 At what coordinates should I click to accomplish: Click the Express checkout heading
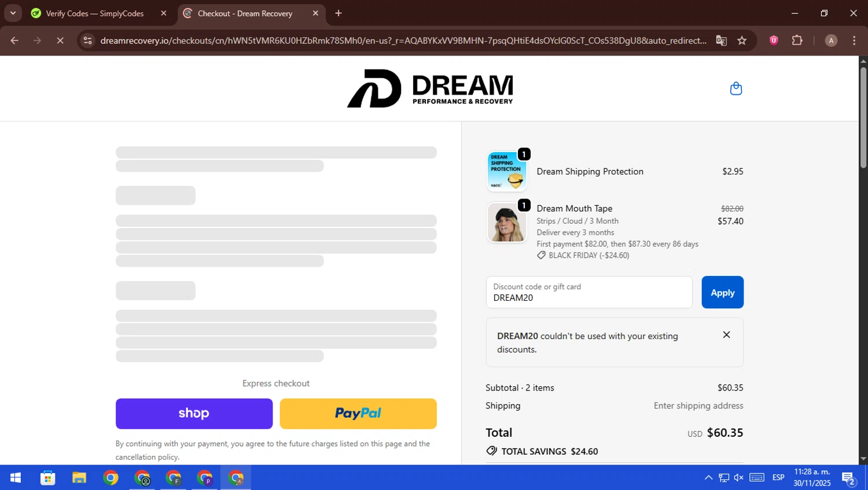pos(276,383)
